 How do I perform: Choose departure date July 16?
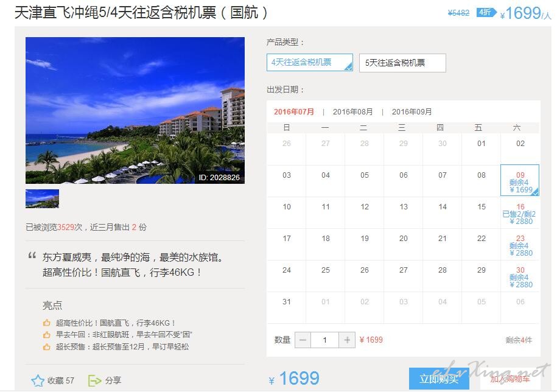pyautogui.click(x=520, y=212)
